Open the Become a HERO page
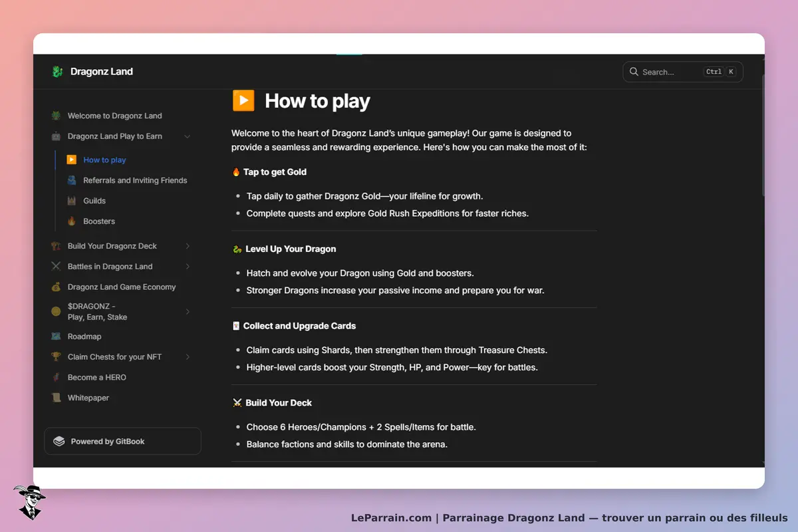The image size is (798, 532). tap(97, 378)
